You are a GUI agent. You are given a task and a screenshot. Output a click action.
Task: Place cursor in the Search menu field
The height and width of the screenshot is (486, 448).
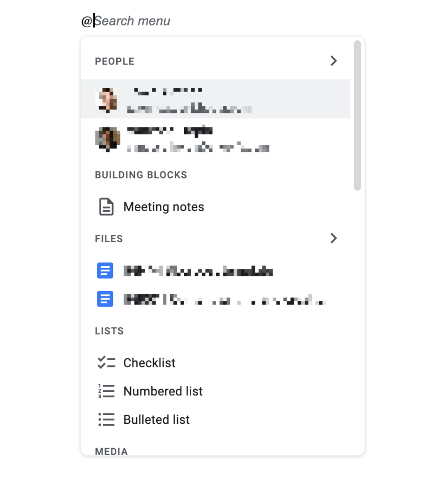(x=133, y=20)
